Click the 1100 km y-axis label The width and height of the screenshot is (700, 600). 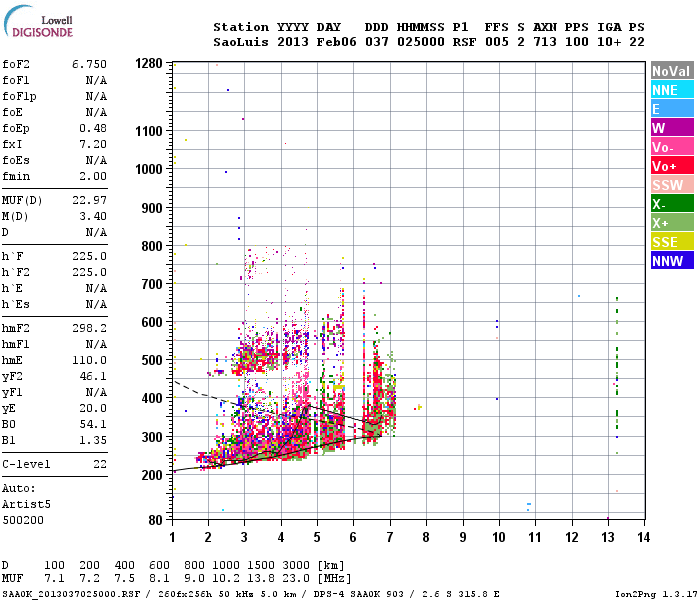tap(149, 131)
